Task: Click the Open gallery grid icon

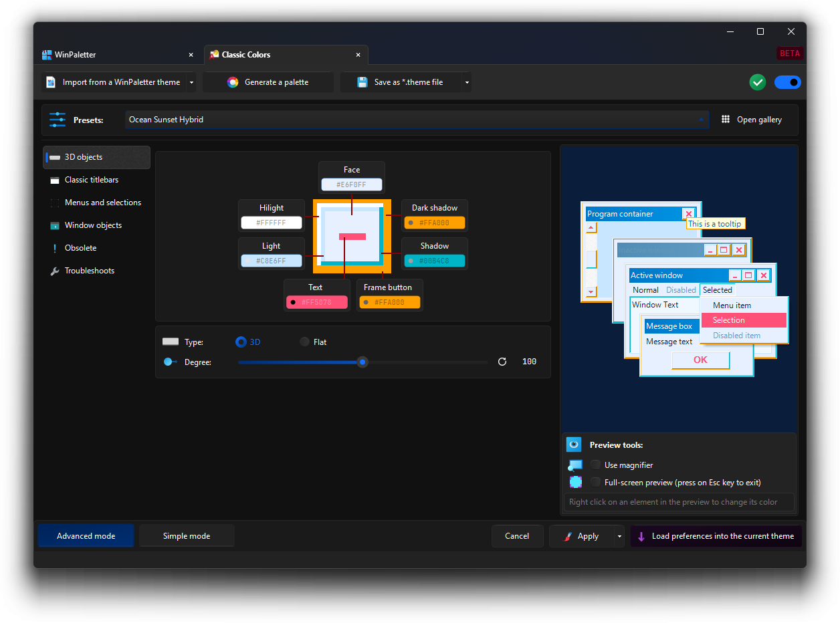Action: pyautogui.click(x=726, y=120)
